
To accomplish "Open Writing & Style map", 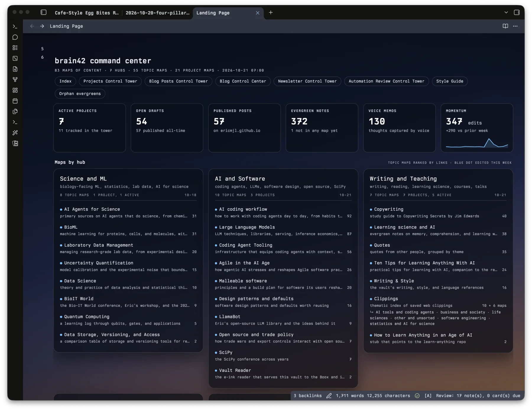I will click(x=394, y=281).
